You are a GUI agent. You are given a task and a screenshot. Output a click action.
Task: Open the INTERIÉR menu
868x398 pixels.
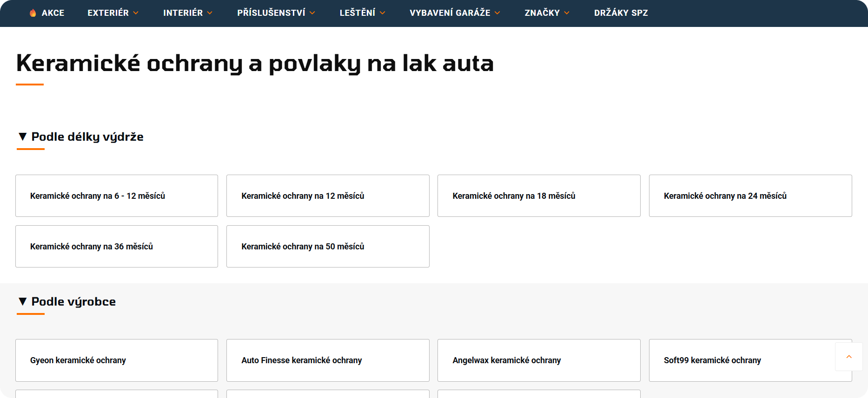(183, 13)
